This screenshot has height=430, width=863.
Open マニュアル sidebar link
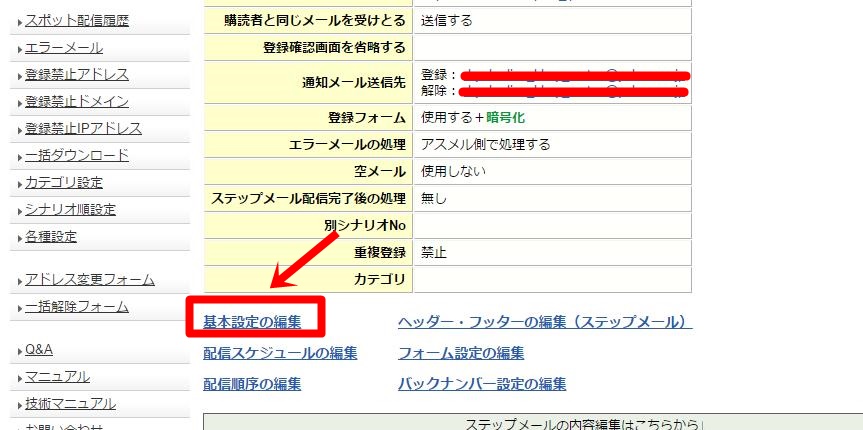click(x=57, y=377)
